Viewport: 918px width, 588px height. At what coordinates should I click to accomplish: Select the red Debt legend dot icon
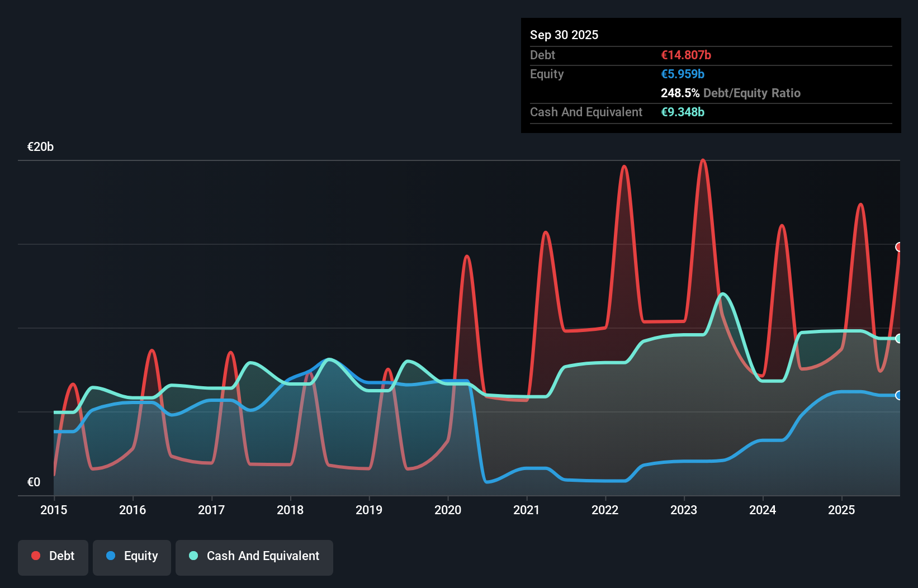36,555
